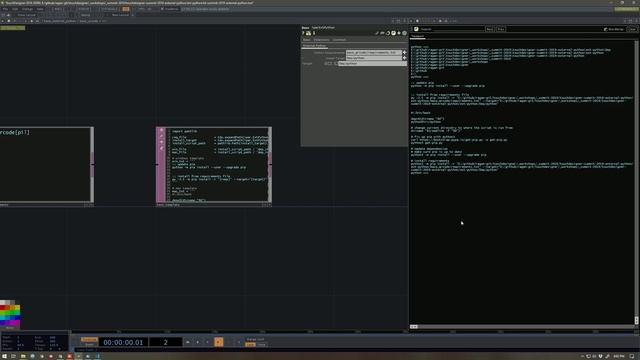Viewport: 640px width, 360px height.
Task: Click the timecode field showing 00:00:00.01
Action: 123,342
